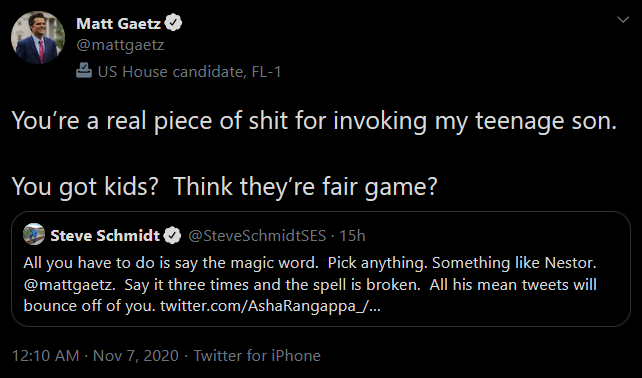Open the quoted tweet's body text

click(x=310, y=284)
